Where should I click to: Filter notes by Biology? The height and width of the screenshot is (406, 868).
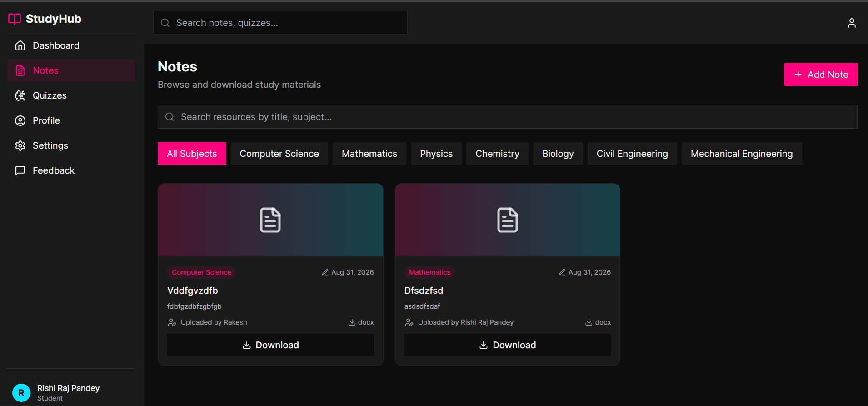coord(558,154)
